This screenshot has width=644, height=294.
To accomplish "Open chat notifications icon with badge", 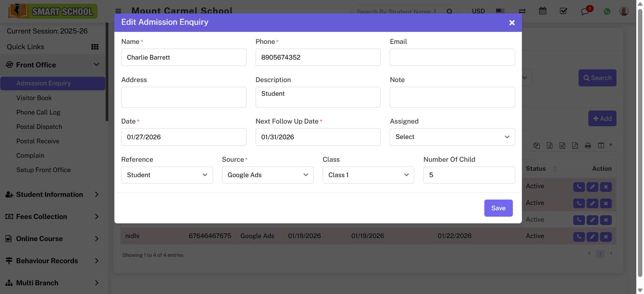I will click(x=585, y=11).
